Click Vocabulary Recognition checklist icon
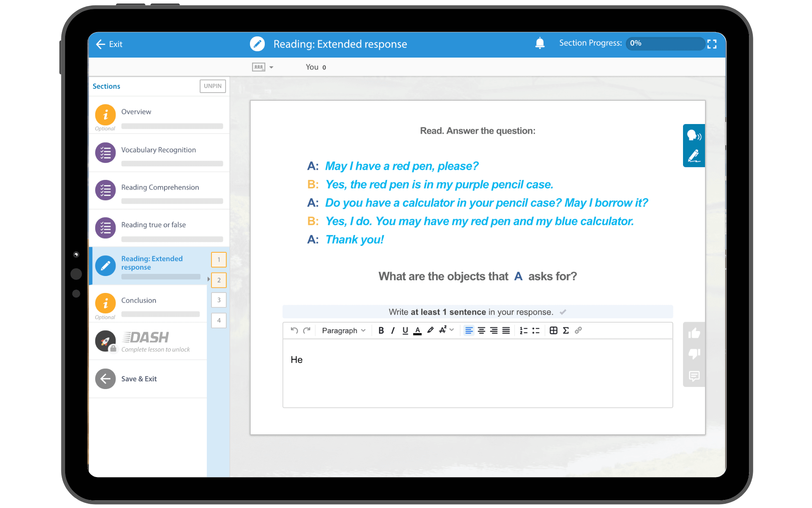812x508 pixels. tap(105, 153)
